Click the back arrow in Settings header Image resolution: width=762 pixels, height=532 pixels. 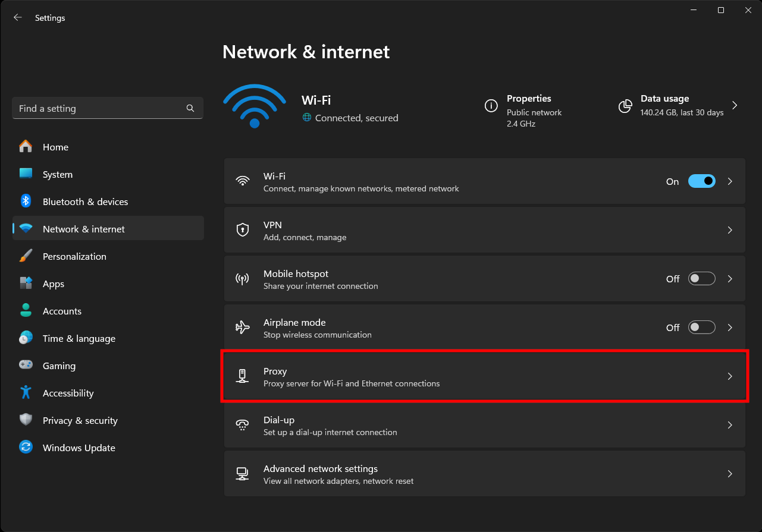point(18,18)
